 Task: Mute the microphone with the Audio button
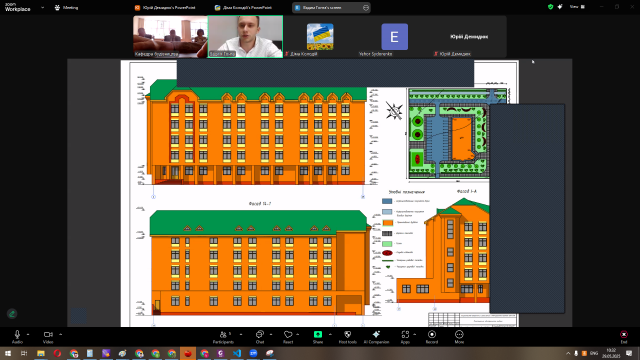coord(17,337)
